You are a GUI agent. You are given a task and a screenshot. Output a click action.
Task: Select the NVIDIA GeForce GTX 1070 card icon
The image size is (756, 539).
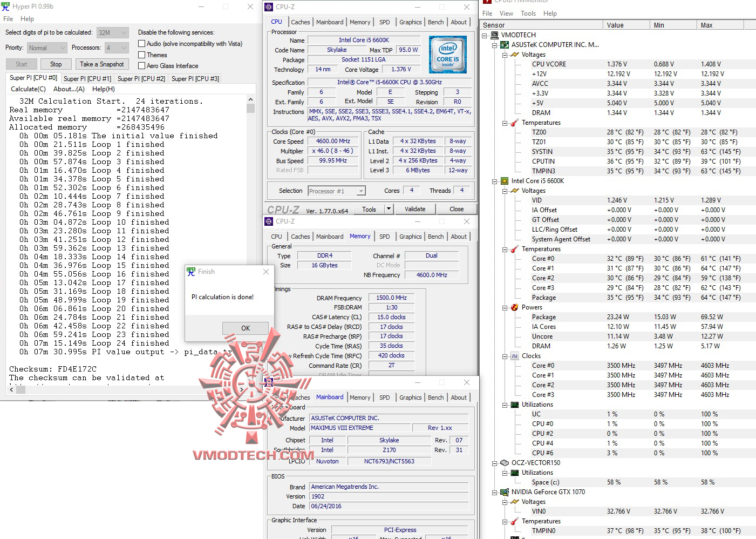505,492
